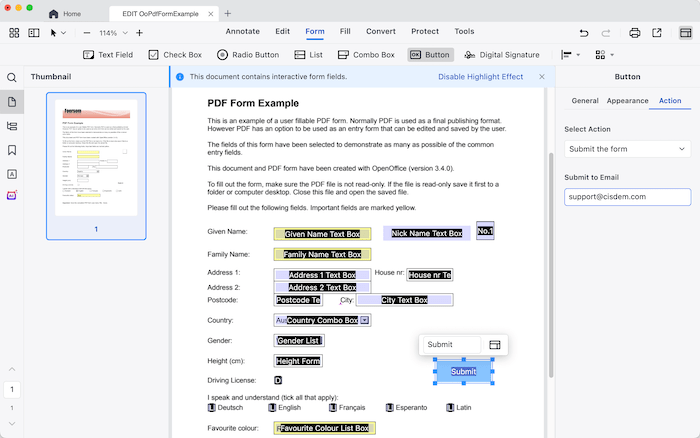Viewport: 700px width, 438px height.
Task: Click Disable Highlight Effect link
Action: point(480,77)
